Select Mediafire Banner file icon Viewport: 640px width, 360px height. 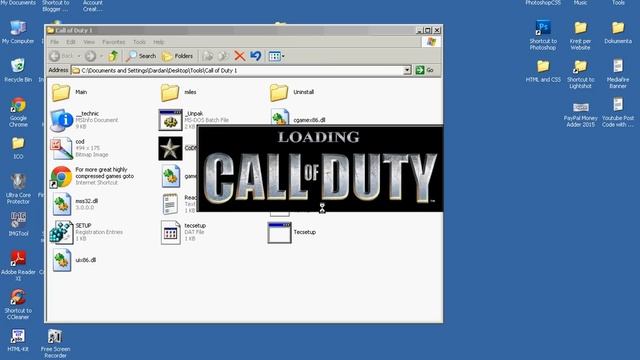(x=618, y=74)
